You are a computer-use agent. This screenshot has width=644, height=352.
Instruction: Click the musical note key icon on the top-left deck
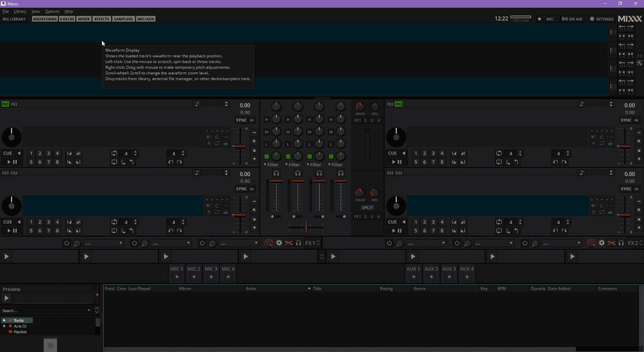[x=197, y=104]
